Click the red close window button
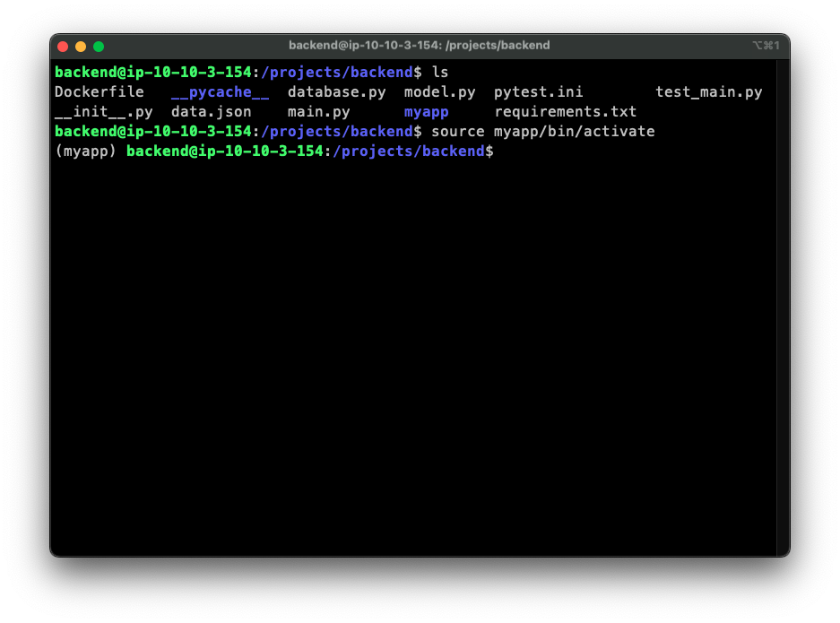This screenshot has width=840, height=623. pos(63,46)
